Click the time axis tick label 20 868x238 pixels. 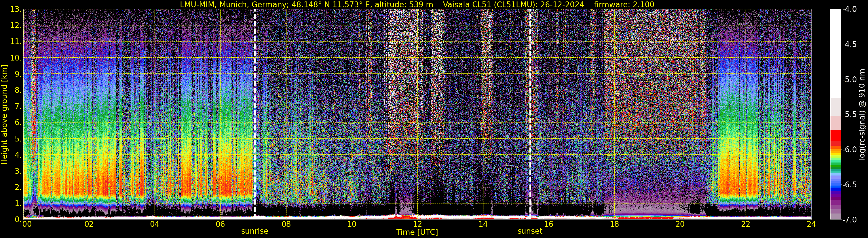coord(680,224)
